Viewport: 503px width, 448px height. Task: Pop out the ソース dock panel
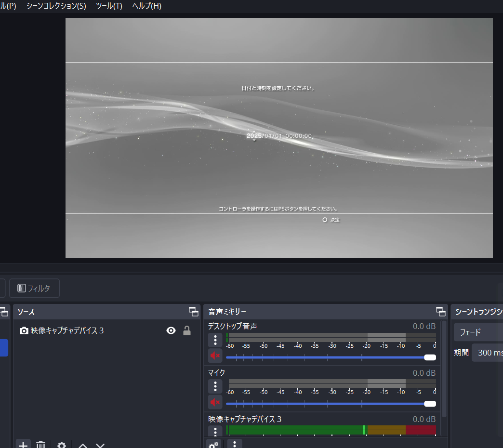pyautogui.click(x=193, y=312)
